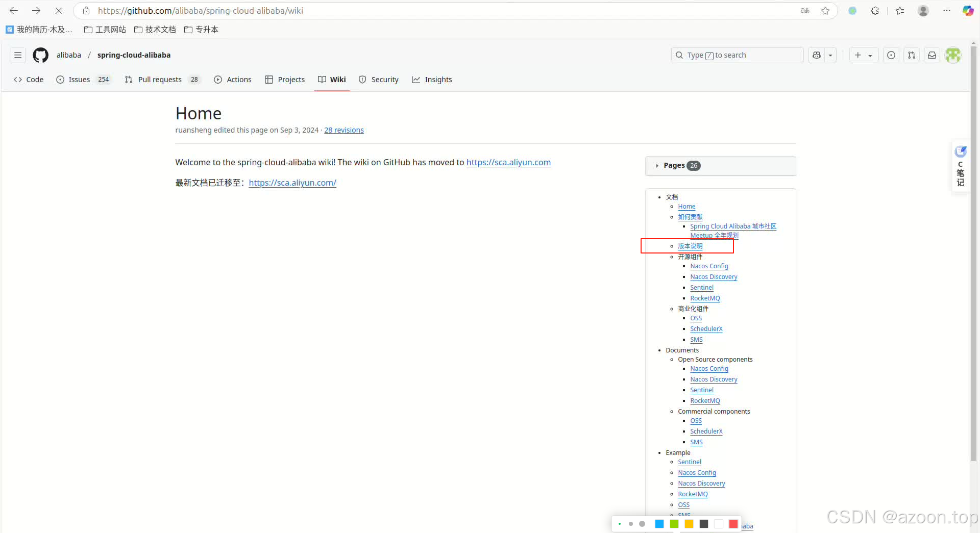Viewport: 980px width, 533px height.
Task: Click the browser profile avatar icon
Action: 923,11
